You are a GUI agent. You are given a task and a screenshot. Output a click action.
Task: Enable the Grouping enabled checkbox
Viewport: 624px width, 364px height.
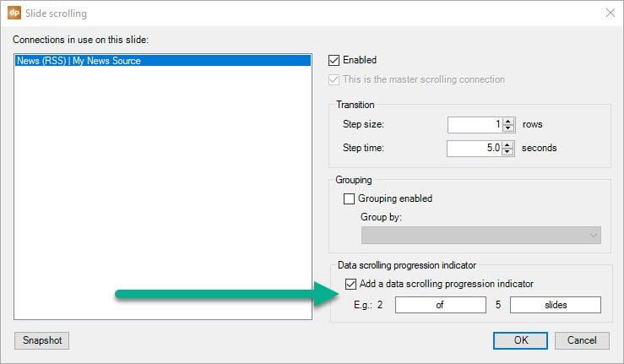tap(350, 199)
